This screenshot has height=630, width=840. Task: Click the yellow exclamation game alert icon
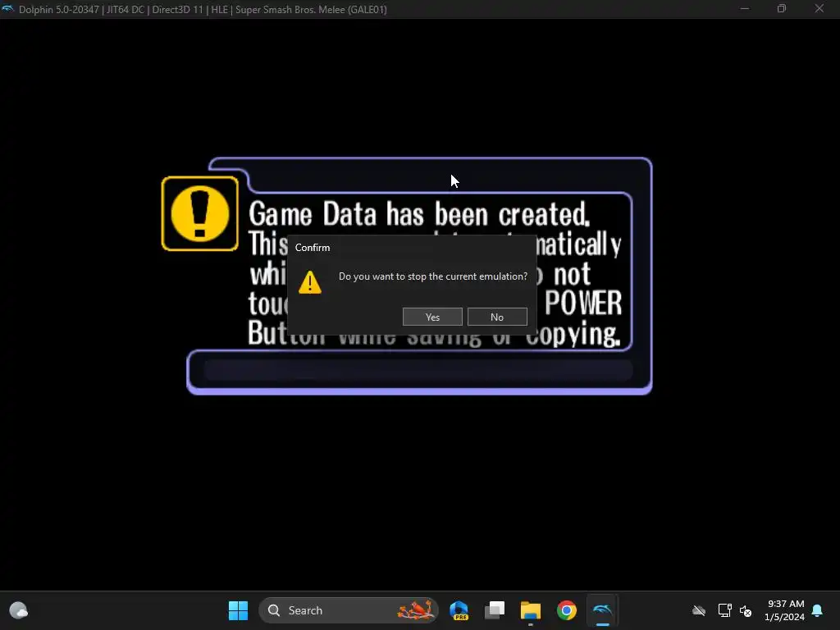pyautogui.click(x=200, y=213)
